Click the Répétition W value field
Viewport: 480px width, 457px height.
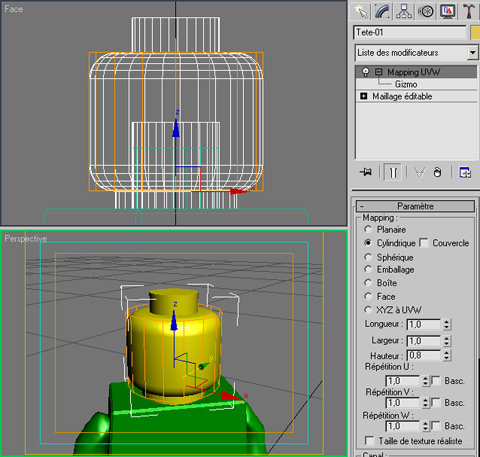coord(402,426)
